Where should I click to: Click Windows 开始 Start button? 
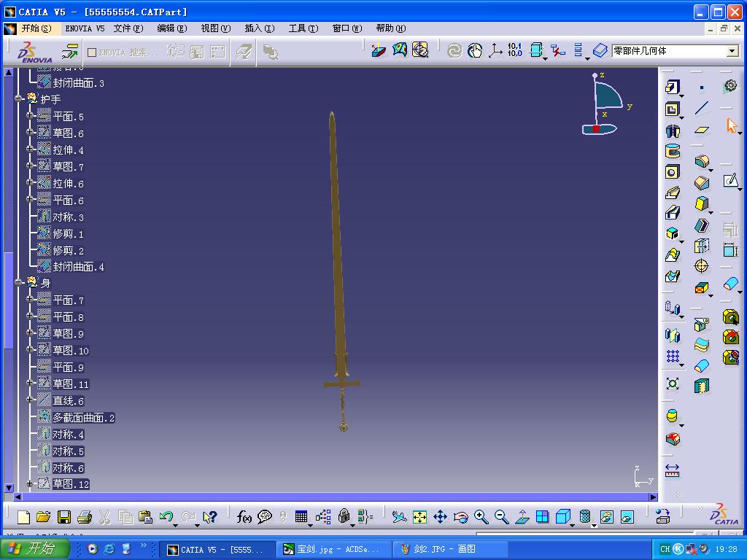[34, 549]
